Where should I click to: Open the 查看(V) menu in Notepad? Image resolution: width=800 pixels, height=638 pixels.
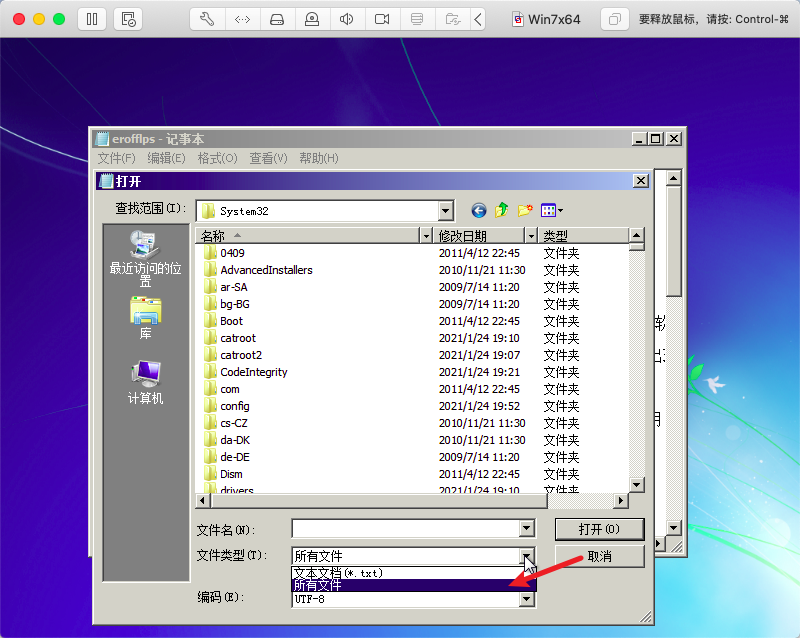pos(268,158)
